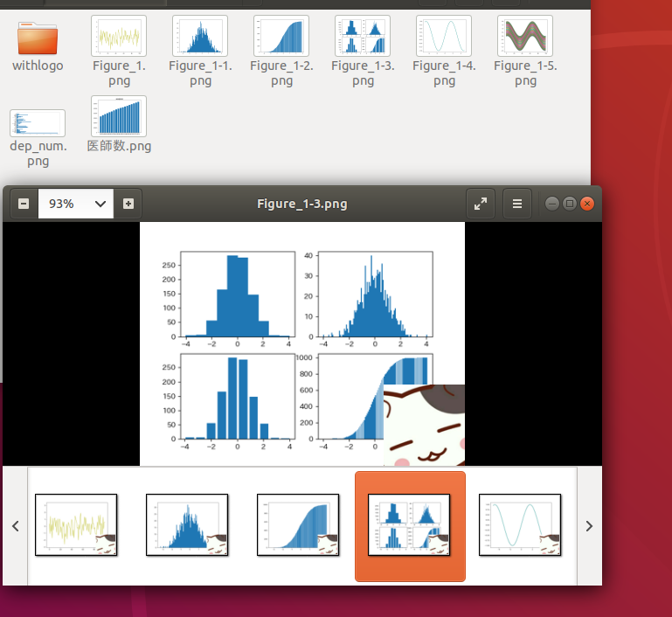The image size is (672, 617).
Task: Select 医師数.png file in file manager
Action: tap(119, 124)
